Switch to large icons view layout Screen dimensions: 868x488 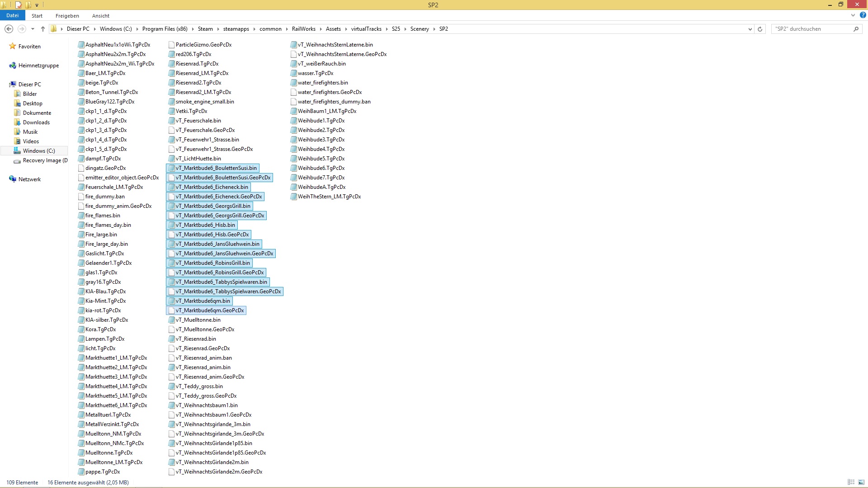tap(861, 482)
